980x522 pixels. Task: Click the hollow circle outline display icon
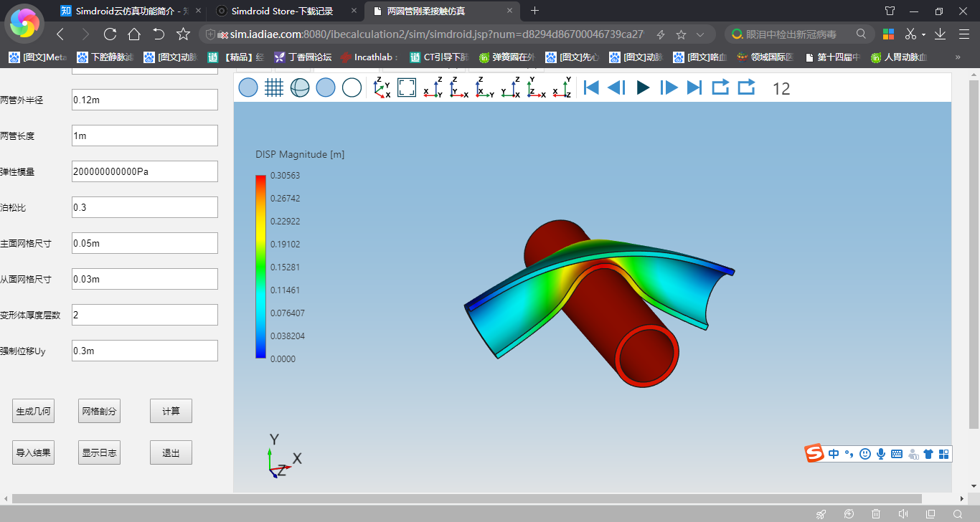point(352,87)
